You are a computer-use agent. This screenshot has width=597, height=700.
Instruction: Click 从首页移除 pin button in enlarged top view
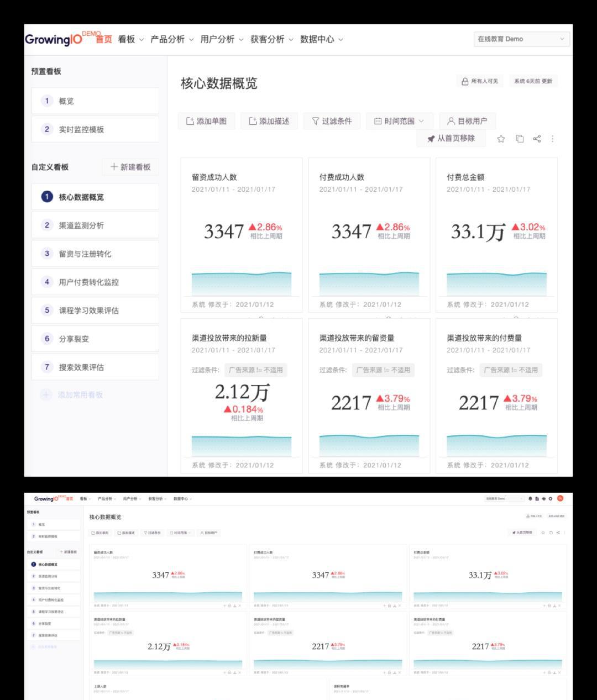click(x=451, y=138)
